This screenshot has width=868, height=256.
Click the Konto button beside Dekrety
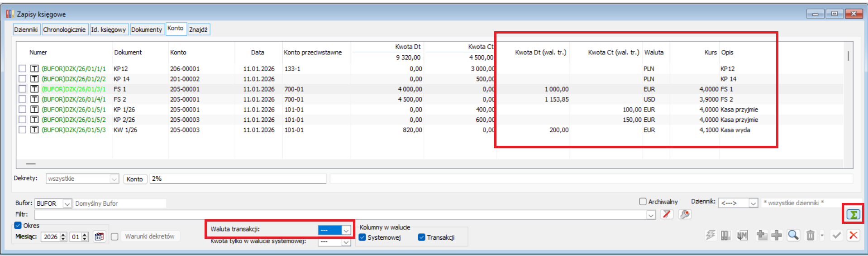[135, 179]
